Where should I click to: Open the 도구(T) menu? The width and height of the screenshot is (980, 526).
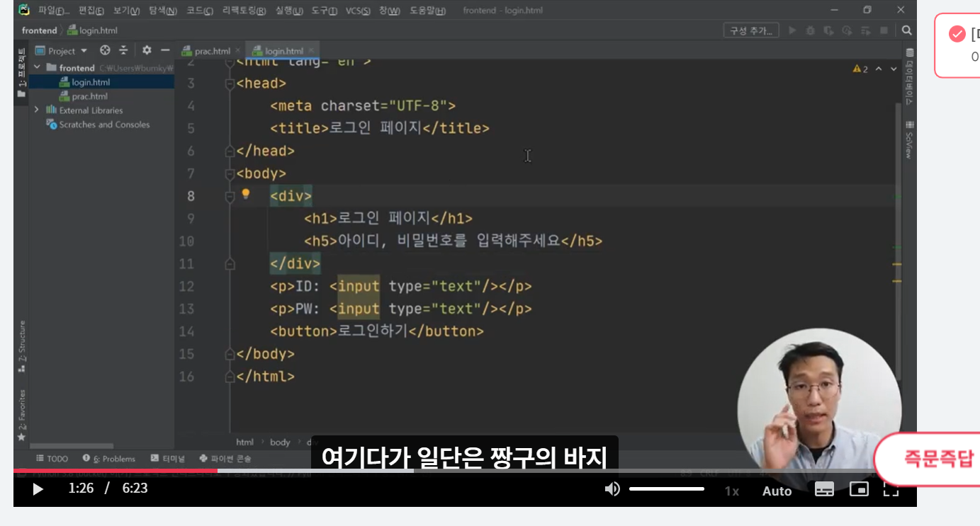coord(325,11)
